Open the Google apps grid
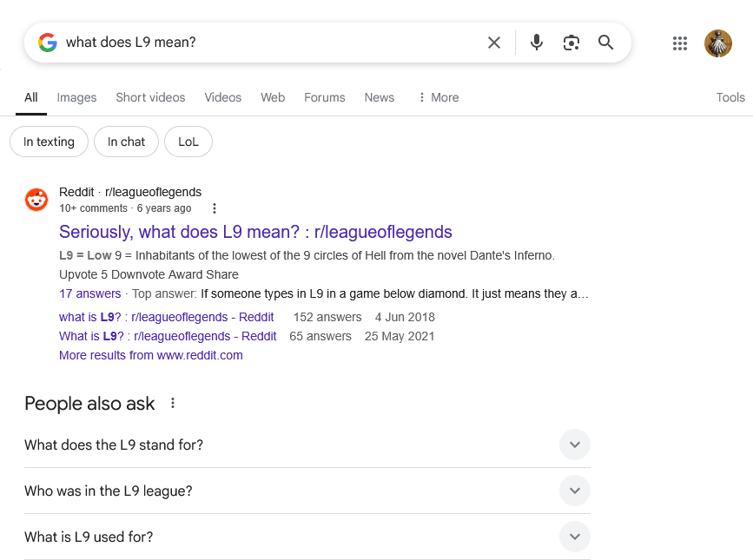753x560 pixels. pyautogui.click(x=679, y=43)
